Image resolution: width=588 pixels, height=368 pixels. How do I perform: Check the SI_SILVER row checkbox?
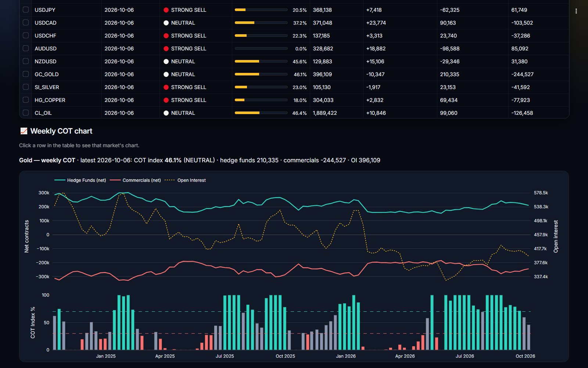point(26,87)
